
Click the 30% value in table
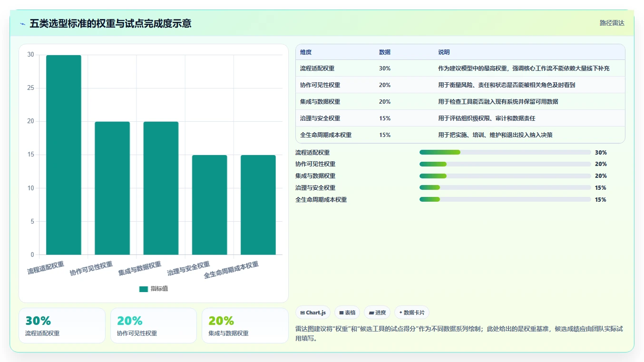385,68
